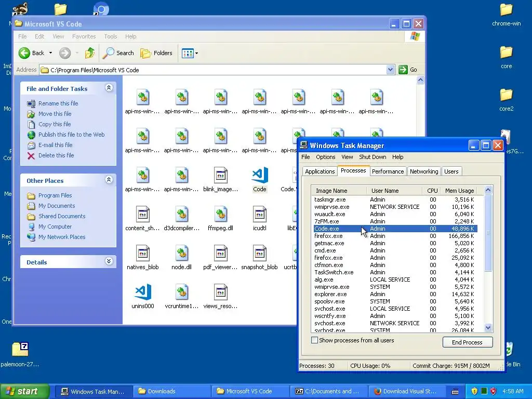Click the Up folder icon in Explorer toolbar
This screenshot has width=532, height=399.
pyautogui.click(x=90, y=53)
